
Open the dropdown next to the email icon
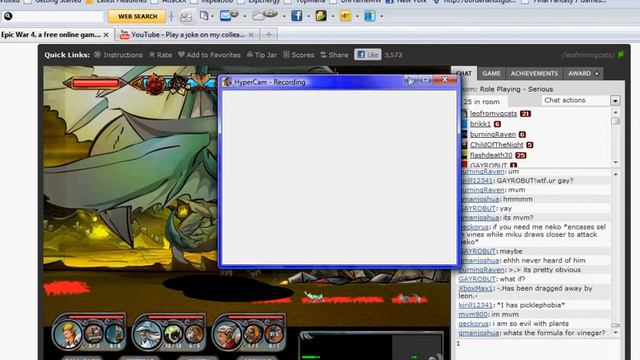[245, 16]
